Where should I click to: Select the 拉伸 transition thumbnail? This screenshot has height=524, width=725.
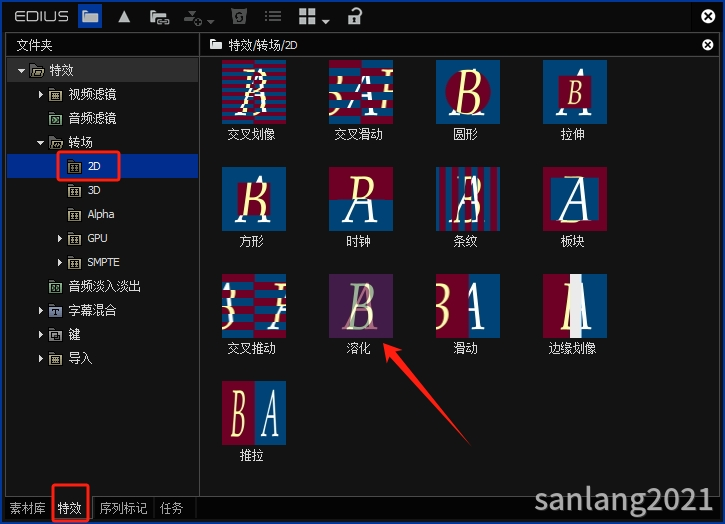[575, 92]
